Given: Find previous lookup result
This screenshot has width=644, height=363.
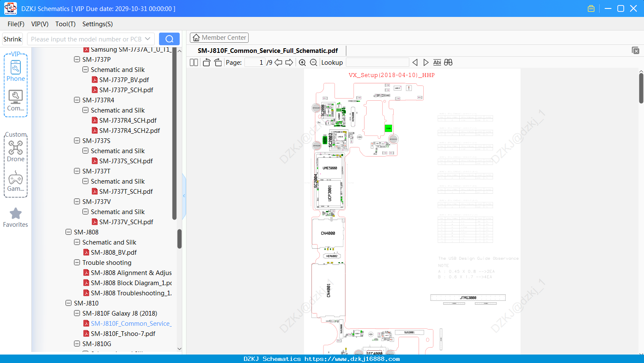Looking at the screenshot, I should [415, 63].
